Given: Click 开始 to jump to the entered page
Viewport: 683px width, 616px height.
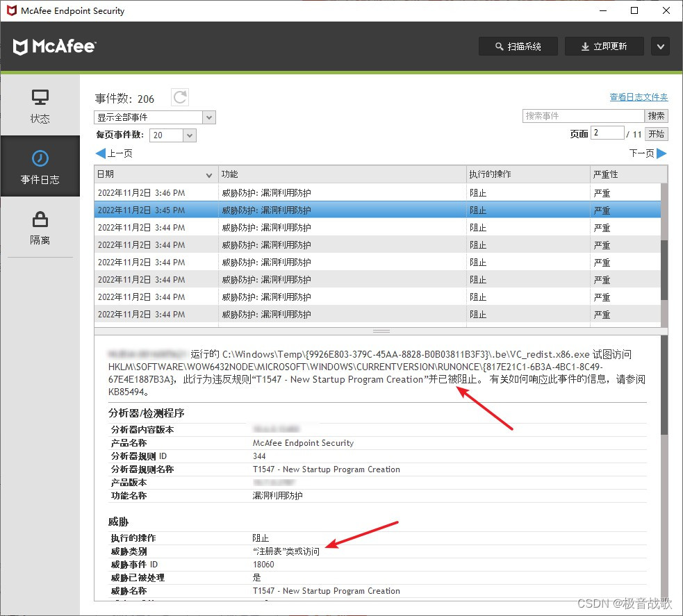Looking at the screenshot, I should tap(656, 133).
